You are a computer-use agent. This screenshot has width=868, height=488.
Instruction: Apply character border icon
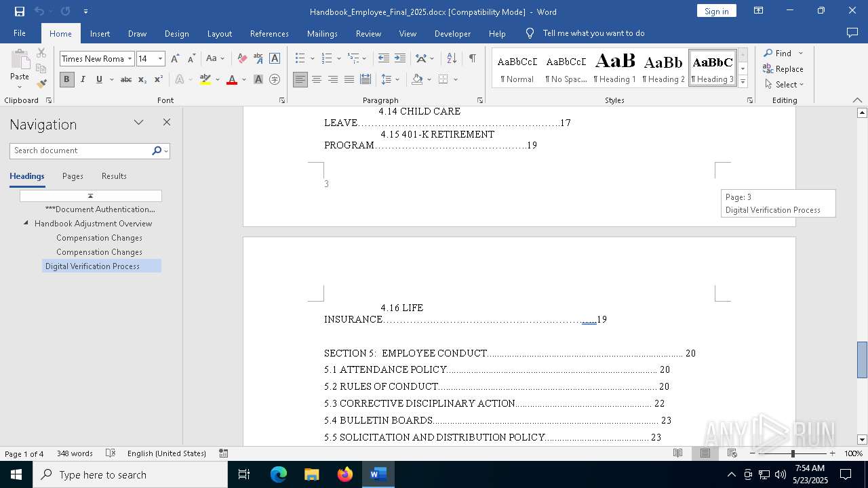275,59
